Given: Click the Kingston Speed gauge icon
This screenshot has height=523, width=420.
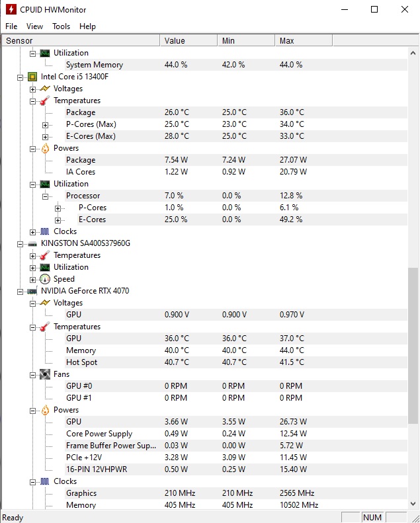Looking at the screenshot, I should (45, 279).
